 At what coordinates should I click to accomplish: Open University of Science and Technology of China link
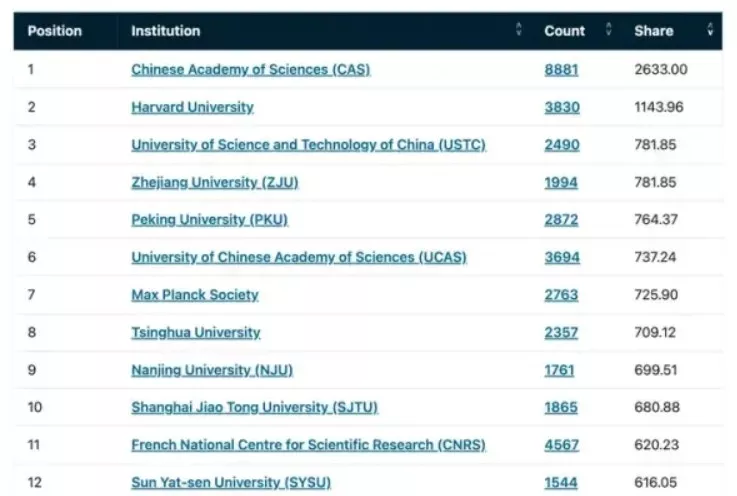coord(308,145)
